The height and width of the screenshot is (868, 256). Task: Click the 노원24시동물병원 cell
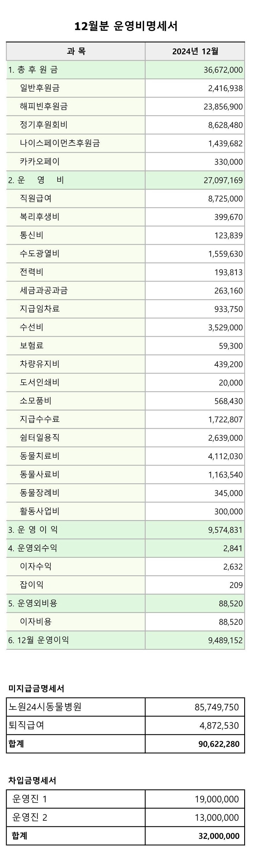click(76, 707)
